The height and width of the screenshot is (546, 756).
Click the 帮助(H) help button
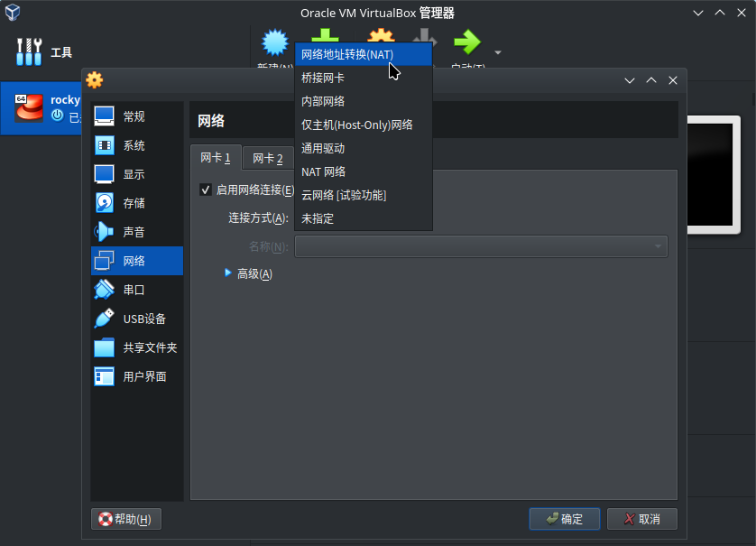[125, 519]
